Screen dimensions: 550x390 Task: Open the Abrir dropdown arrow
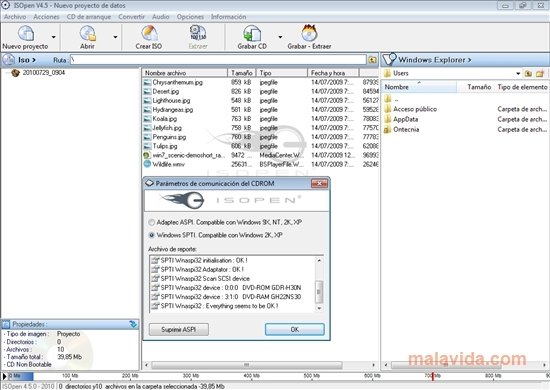(x=115, y=37)
